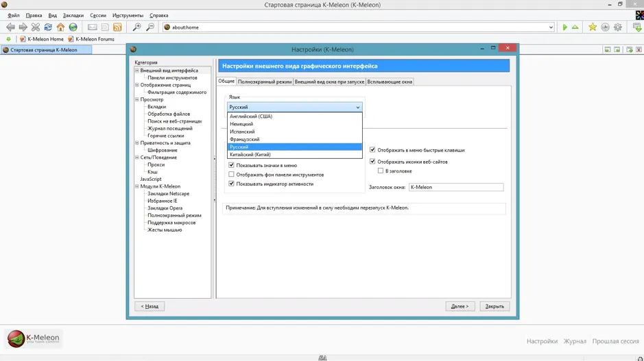Check the 'В заголовке' checkbox
This screenshot has width=644, height=361.
381,171
